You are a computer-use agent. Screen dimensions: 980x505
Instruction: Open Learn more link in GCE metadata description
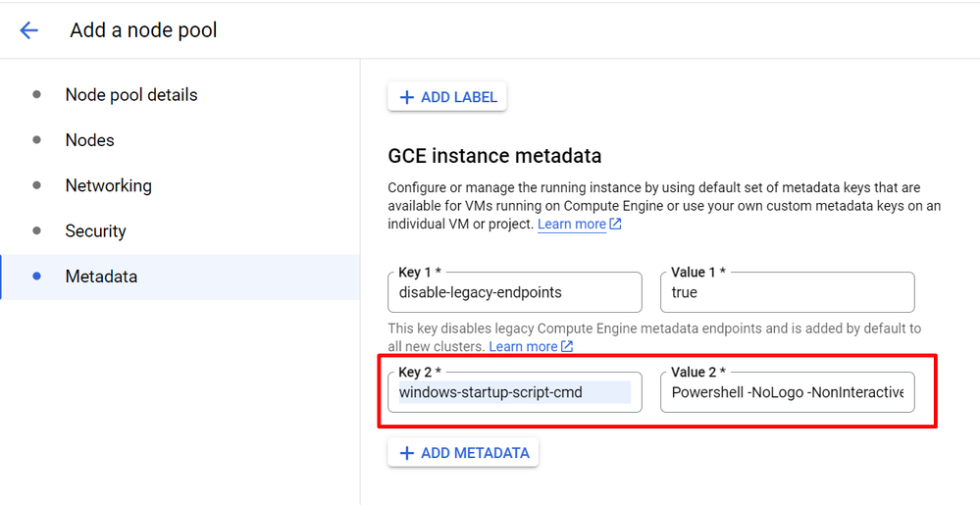coord(571,225)
